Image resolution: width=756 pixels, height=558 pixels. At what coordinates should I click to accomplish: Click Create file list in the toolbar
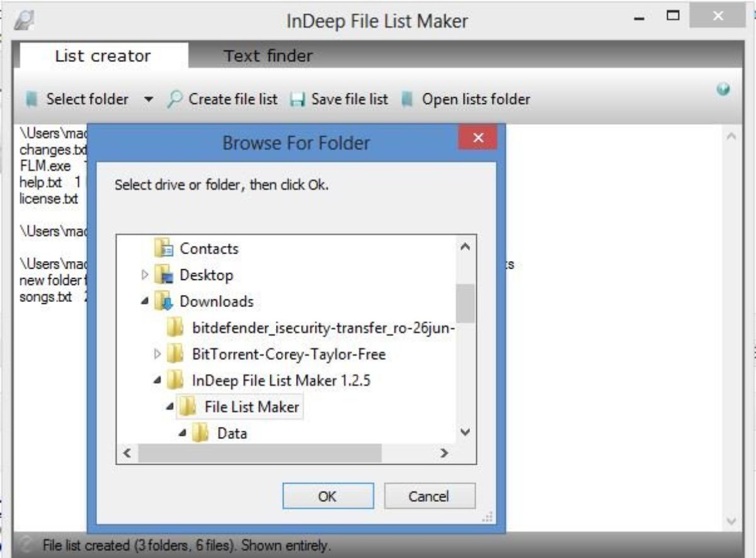pyautogui.click(x=233, y=99)
